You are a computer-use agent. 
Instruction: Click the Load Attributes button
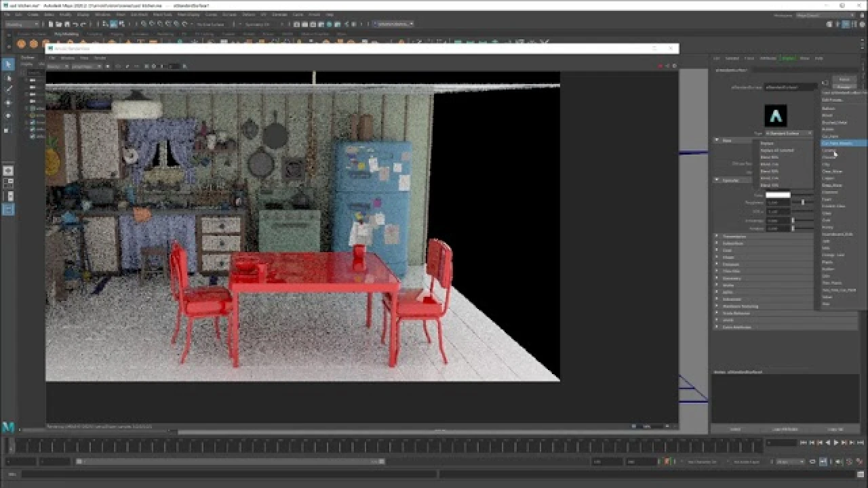coord(785,429)
